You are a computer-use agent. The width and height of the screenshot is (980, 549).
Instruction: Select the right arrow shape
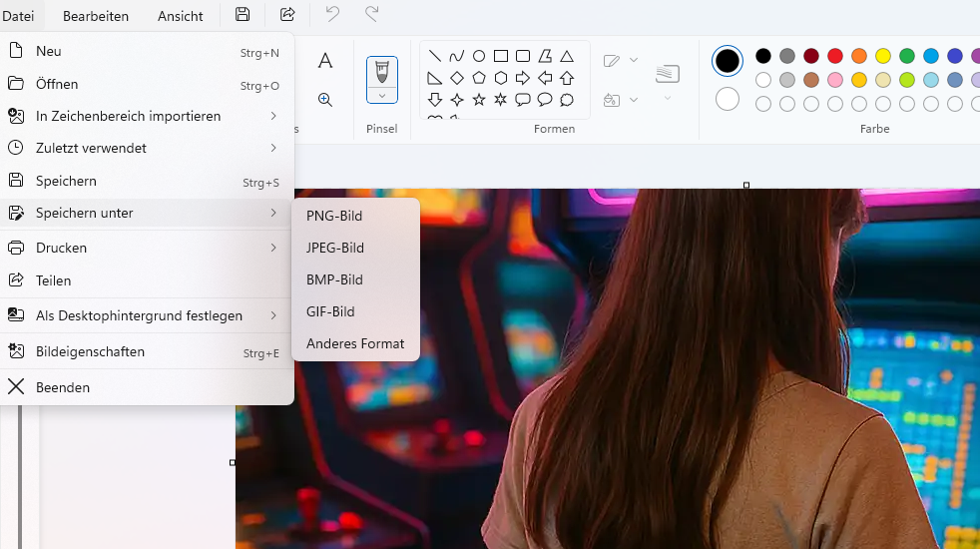click(523, 78)
